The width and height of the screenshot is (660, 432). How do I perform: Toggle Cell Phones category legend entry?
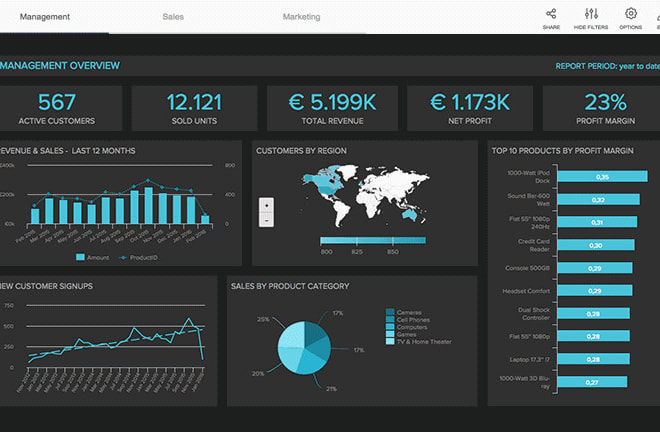point(390,320)
